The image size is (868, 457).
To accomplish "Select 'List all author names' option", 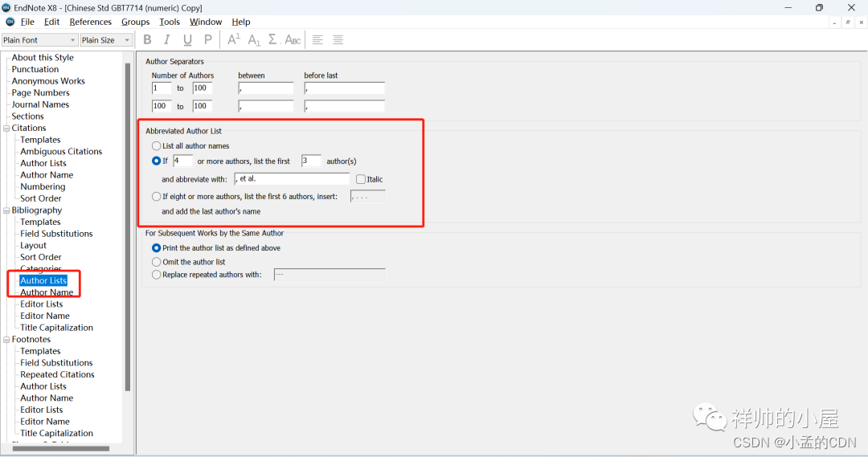I will [x=157, y=146].
